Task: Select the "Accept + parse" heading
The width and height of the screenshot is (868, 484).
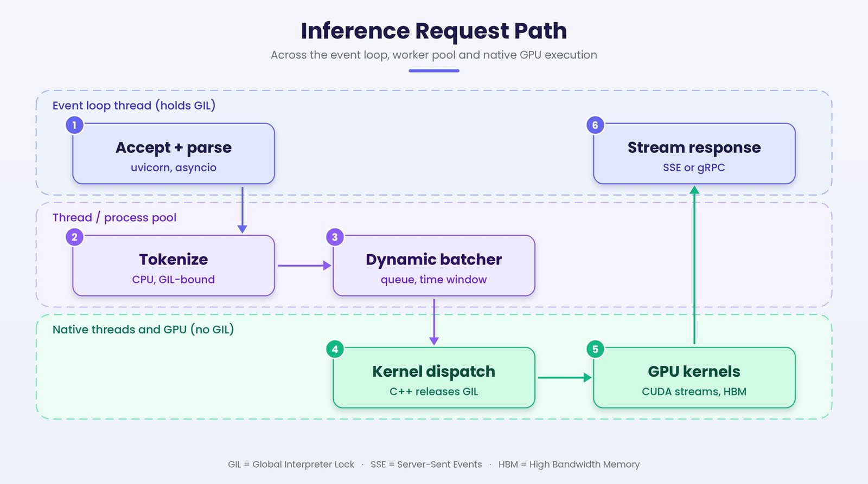Action: pos(174,147)
